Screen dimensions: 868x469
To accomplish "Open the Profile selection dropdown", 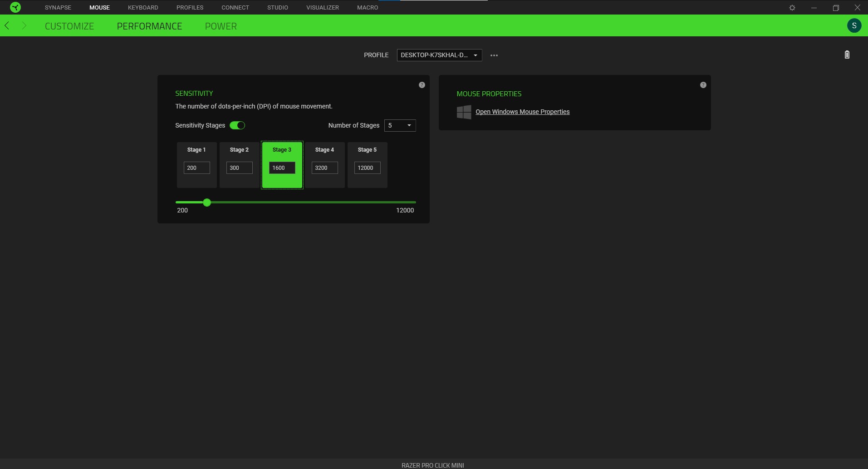I will 439,55.
